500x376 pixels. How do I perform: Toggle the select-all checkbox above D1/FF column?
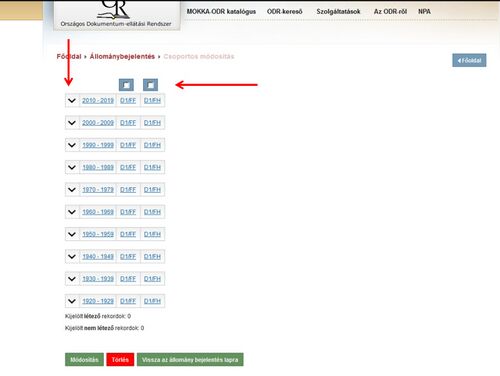pos(126,85)
